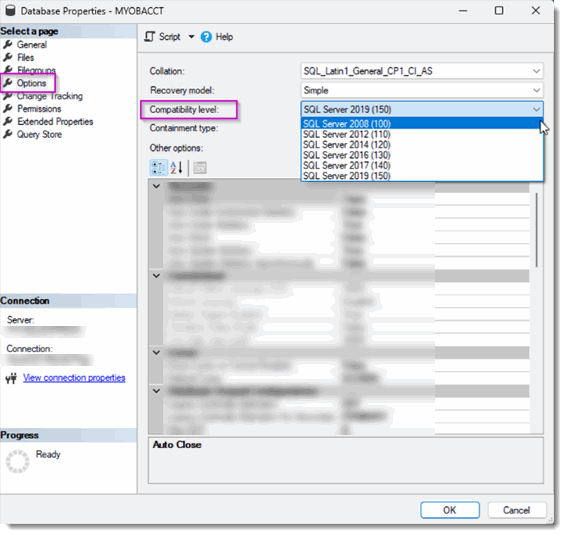Select SQL Server 2016 (130) option
Viewport: 566px width, 536px height.
pos(422,155)
